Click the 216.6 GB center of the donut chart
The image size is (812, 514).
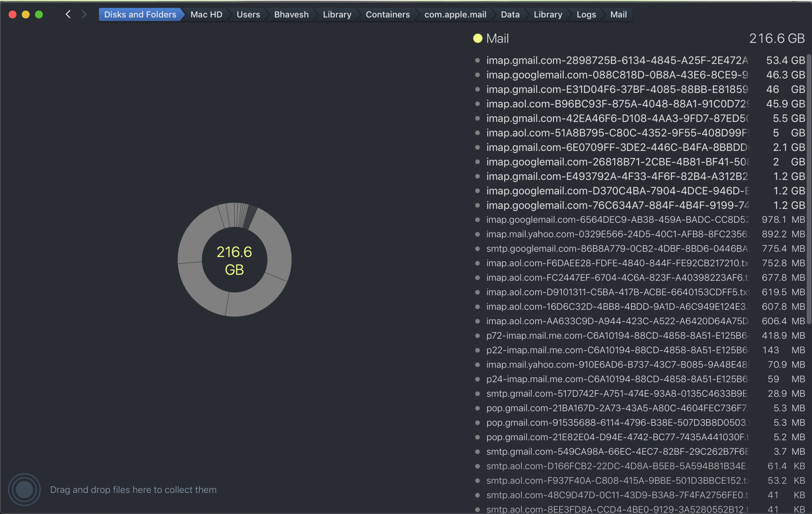point(234,260)
